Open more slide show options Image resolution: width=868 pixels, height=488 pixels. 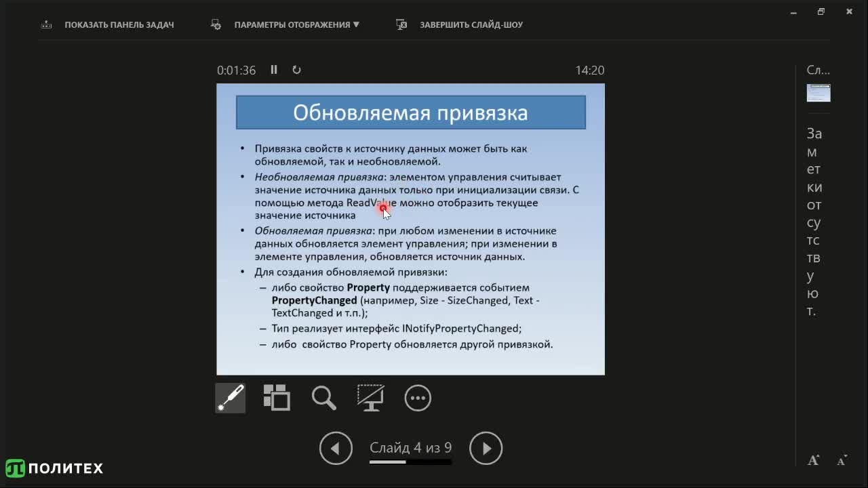tap(418, 398)
